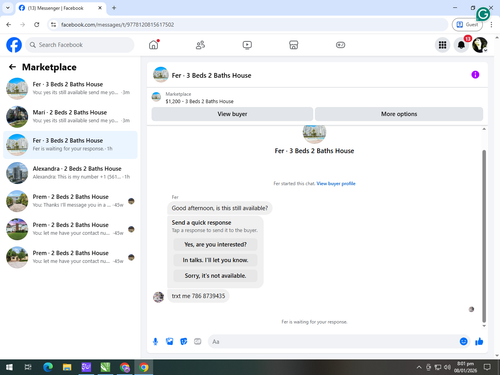Open Alexandra - 2 Beds 2 Baths House chat
500x375 pixels.
tap(70, 173)
